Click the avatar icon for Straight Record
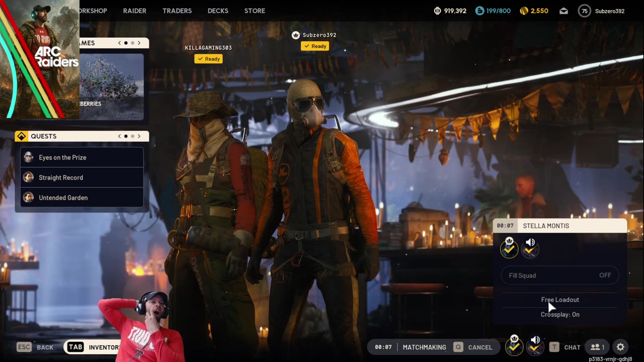Screen dimensions: 644x362 pyautogui.click(x=29, y=177)
